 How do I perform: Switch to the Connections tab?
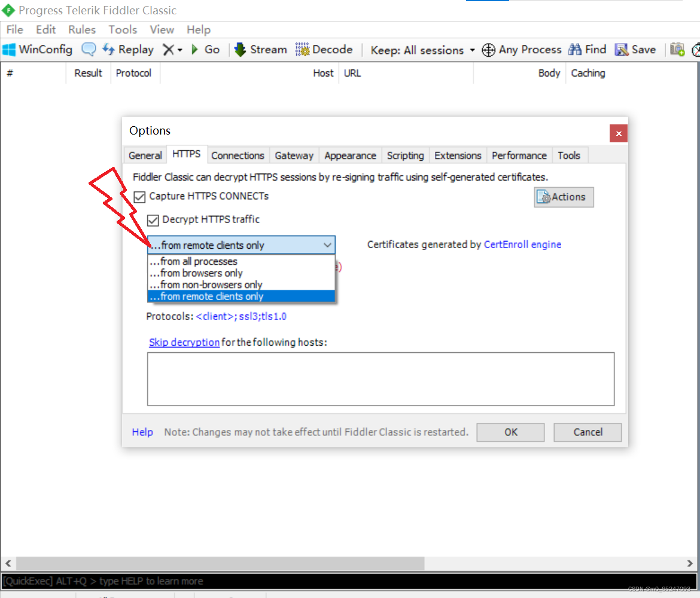coord(238,155)
